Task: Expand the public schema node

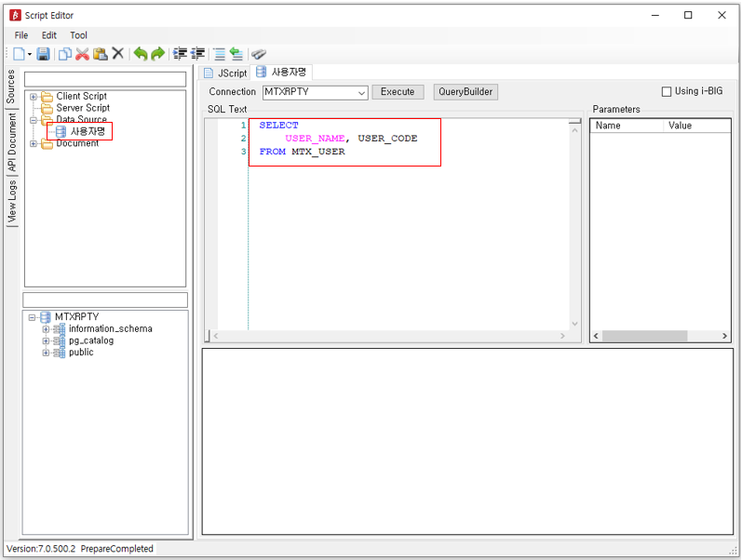Action: click(46, 353)
